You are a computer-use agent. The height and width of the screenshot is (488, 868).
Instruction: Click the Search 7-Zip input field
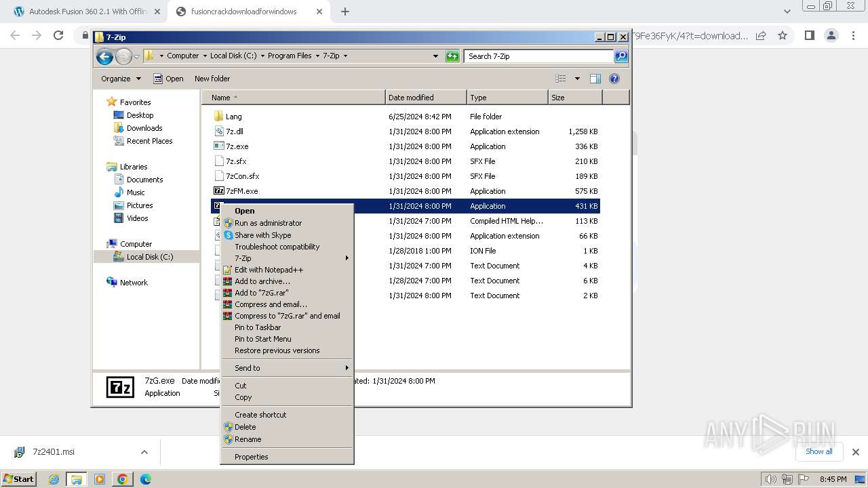click(539, 56)
